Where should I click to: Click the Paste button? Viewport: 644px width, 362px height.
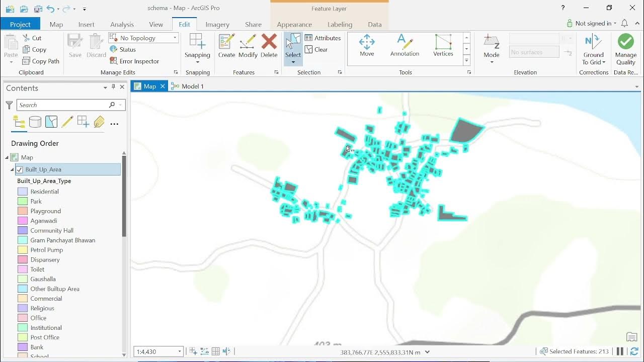pyautogui.click(x=11, y=49)
